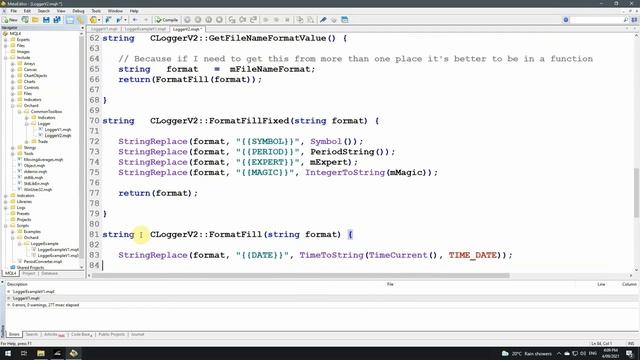Click the blue help icon near search box
The height and width of the screenshot is (360, 640).
click(566, 20)
